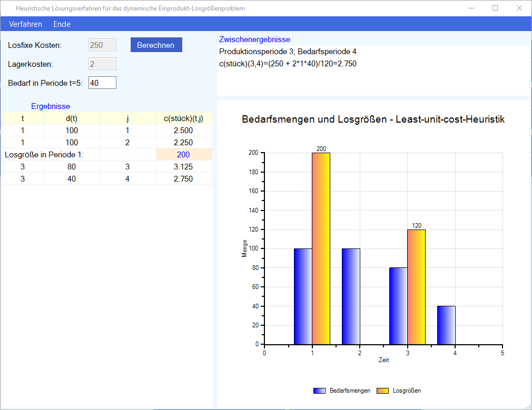Minimize the application window
Screen dimensions: 532x410
[471, 8]
